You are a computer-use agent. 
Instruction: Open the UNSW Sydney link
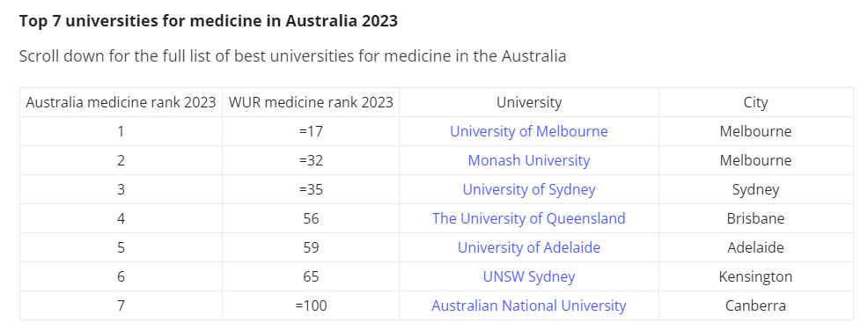coord(529,276)
